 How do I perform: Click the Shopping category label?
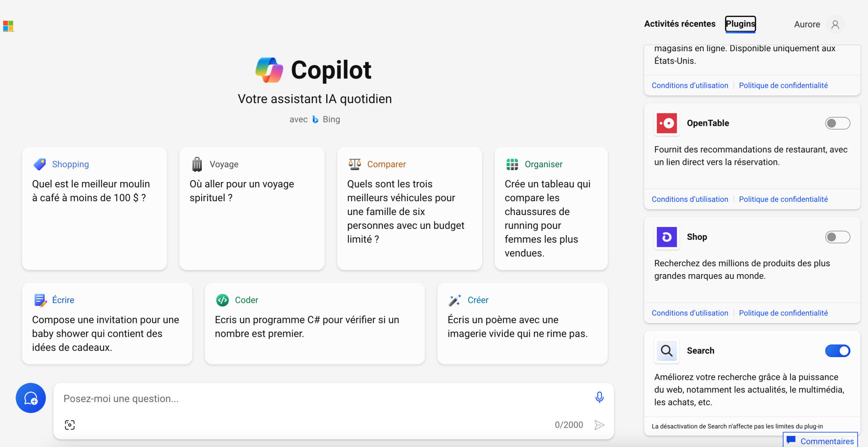click(x=71, y=164)
